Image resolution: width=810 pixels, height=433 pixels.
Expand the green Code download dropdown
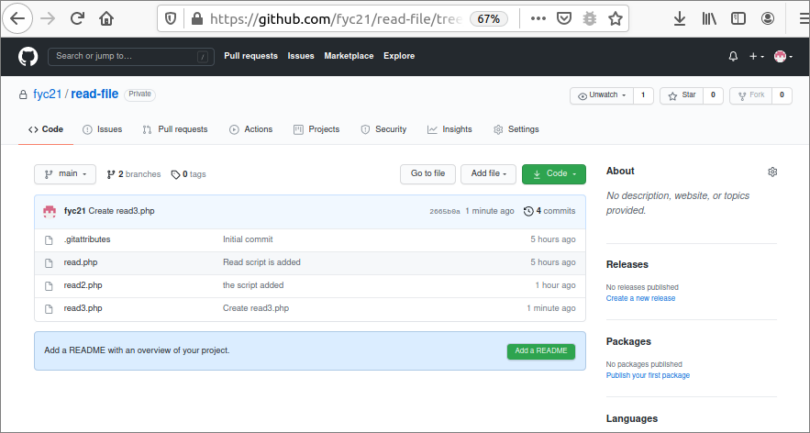pyautogui.click(x=554, y=174)
